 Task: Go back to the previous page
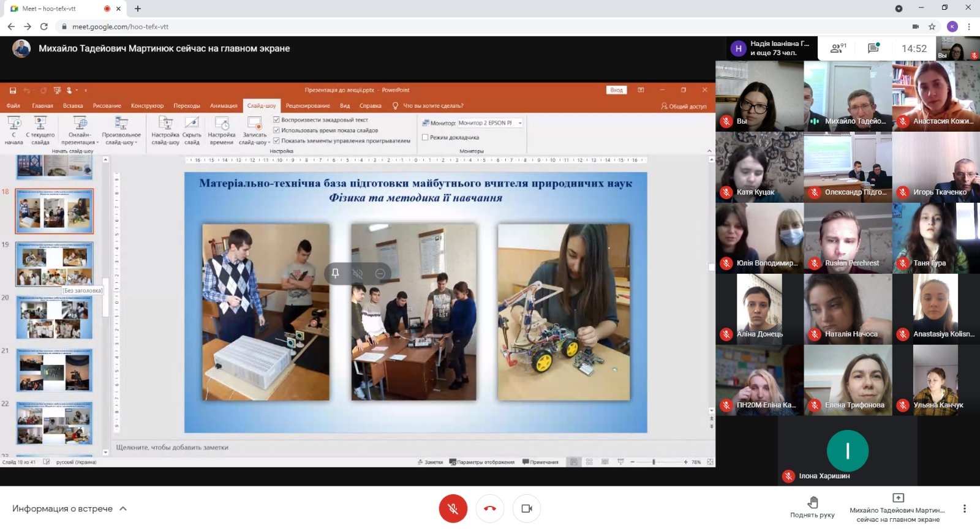click(11, 26)
